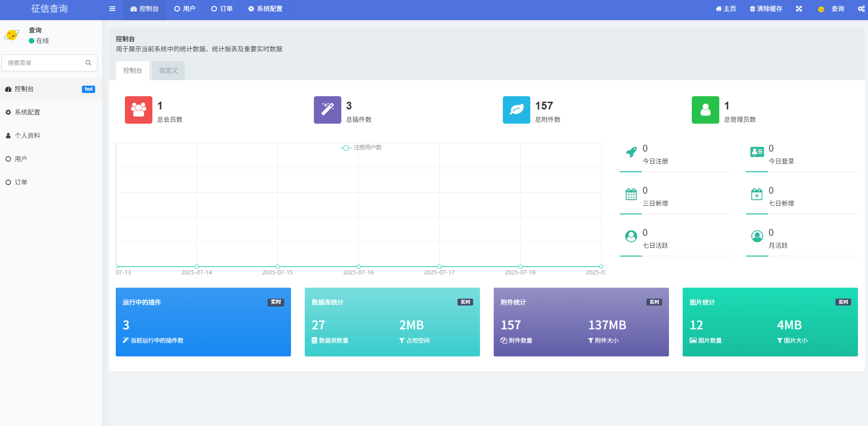Viewport: 868px width, 426px height.
Task: Click the 清除缓存 button
Action: tap(766, 9)
